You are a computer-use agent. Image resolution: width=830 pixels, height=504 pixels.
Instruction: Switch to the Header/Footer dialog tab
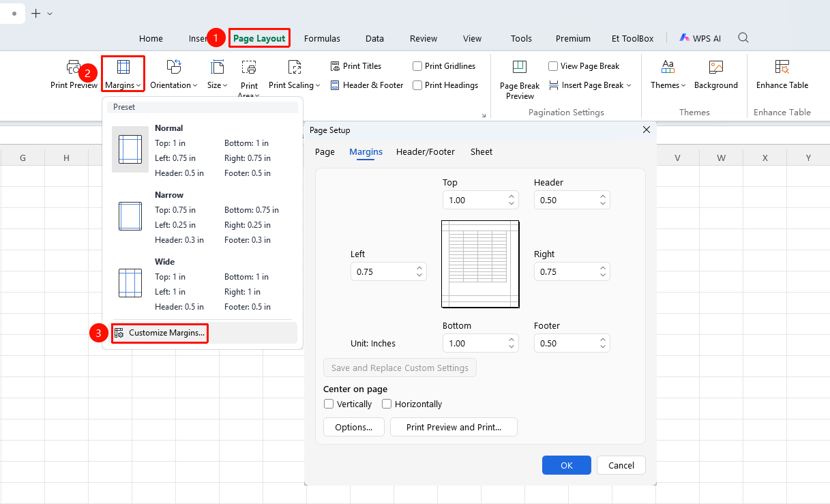tap(426, 151)
